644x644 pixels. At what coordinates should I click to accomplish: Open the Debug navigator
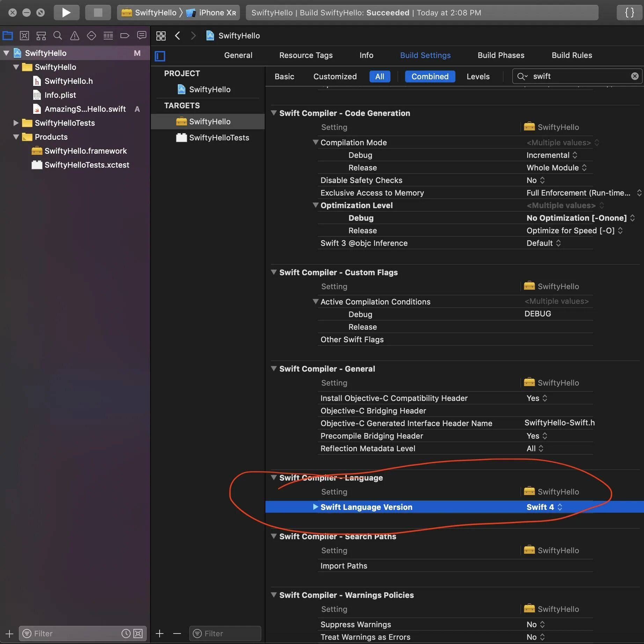108,36
